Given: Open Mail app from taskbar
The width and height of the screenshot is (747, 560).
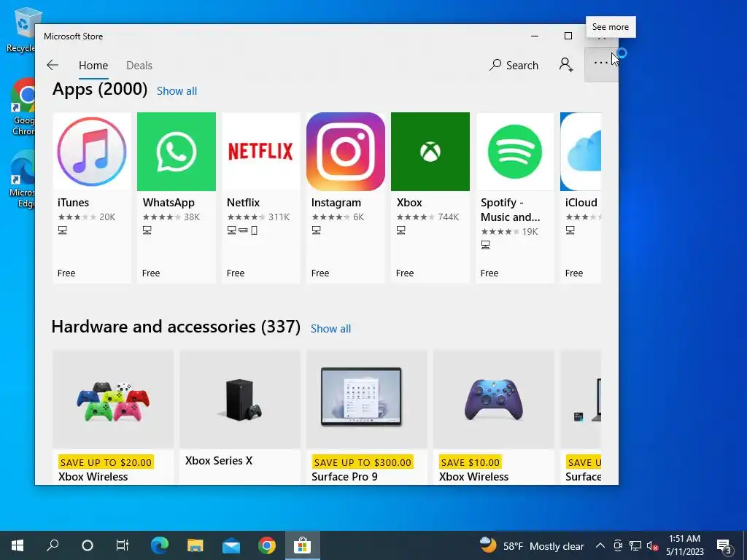Looking at the screenshot, I should (x=231, y=545).
